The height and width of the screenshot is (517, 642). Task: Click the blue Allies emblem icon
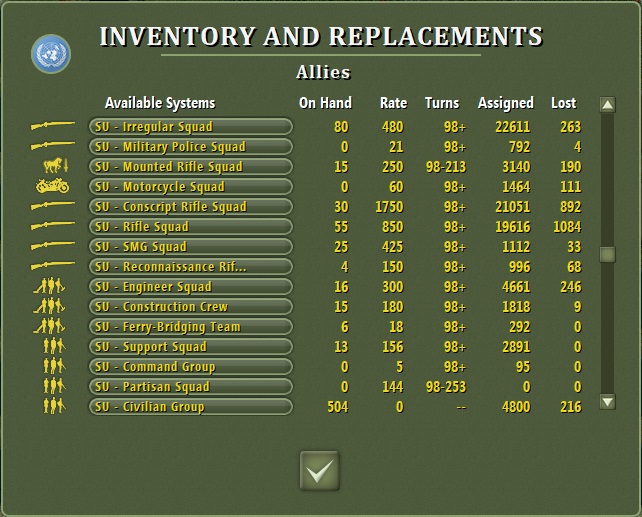pyautogui.click(x=51, y=54)
